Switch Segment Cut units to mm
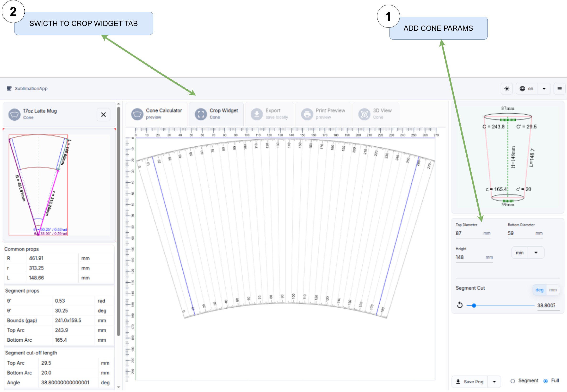The width and height of the screenshot is (567, 392). click(553, 290)
